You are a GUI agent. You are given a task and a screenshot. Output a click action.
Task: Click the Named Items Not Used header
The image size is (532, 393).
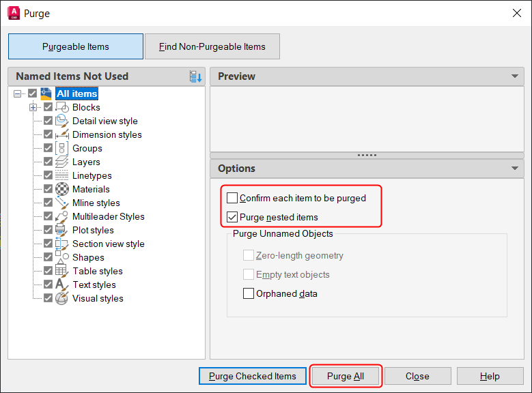pyautogui.click(x=72, y=76)
